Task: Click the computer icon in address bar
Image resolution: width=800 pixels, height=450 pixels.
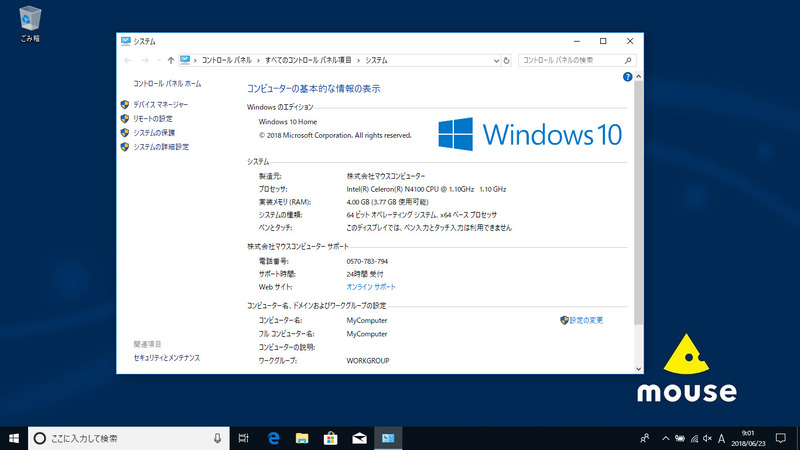Action: pyautogui.click(x=185, y=60)
